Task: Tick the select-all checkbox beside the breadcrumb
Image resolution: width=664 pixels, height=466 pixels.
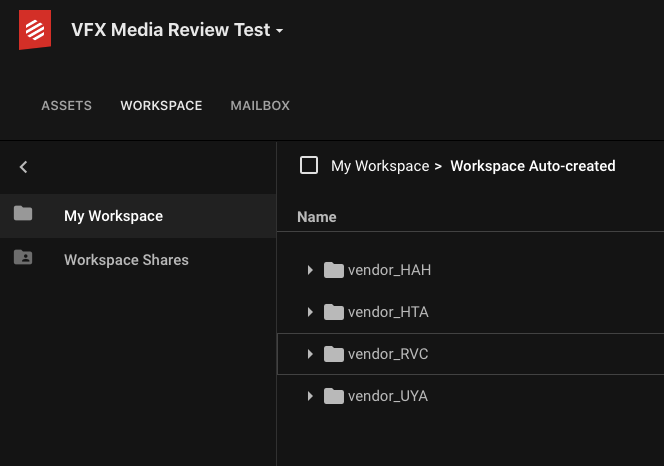Action: 309,165
